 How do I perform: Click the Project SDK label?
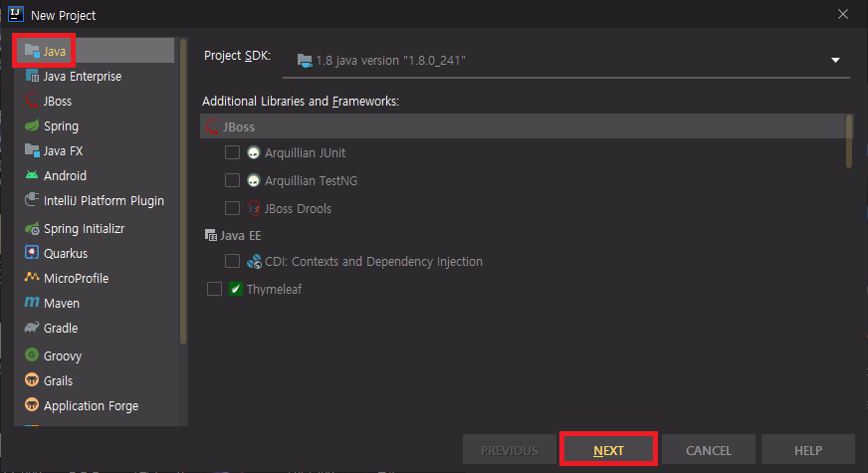click(238, 56)
